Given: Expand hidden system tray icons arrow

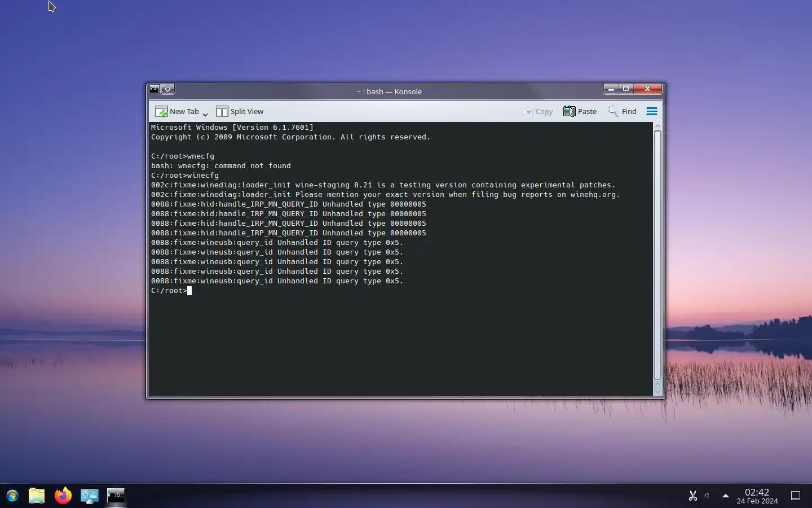Looking at the screenshot, I should click(x=726, y=496).
